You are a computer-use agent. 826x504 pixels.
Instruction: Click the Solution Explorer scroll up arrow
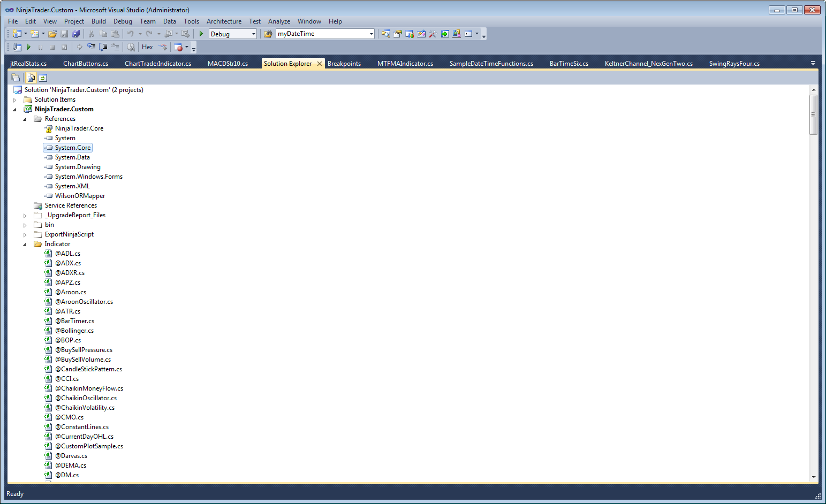[814, 90]
